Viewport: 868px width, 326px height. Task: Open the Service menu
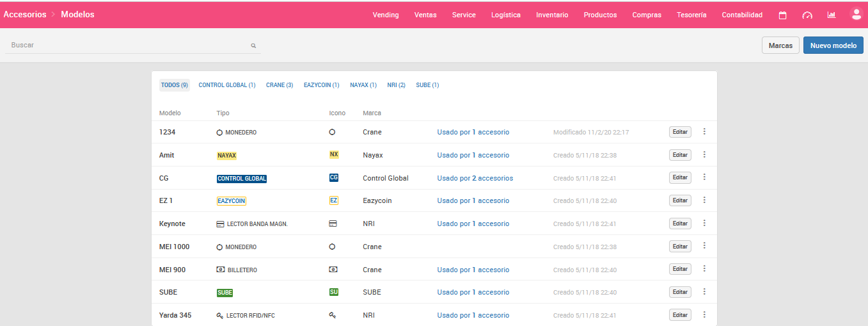(464, 15)
